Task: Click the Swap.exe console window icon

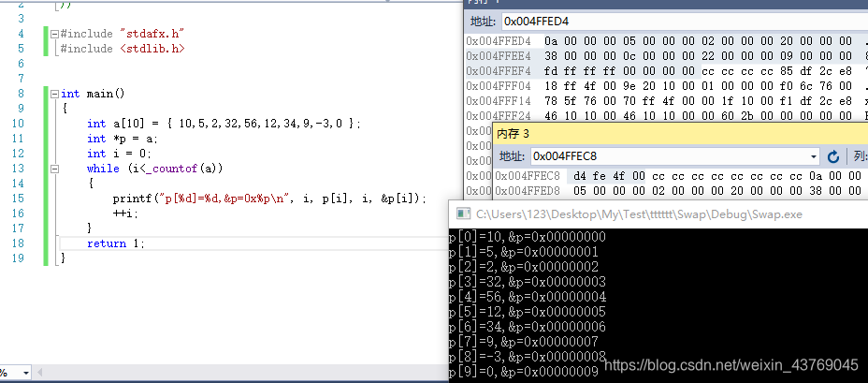Action: (462, 214)
